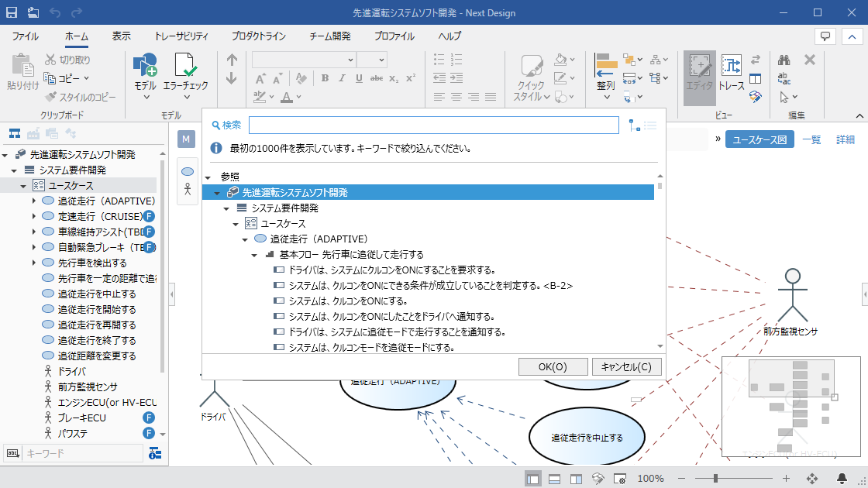This screenshot has height=488, width=868.
Task: Open the チーム開発 tab
Action: [x=330, y=36]
